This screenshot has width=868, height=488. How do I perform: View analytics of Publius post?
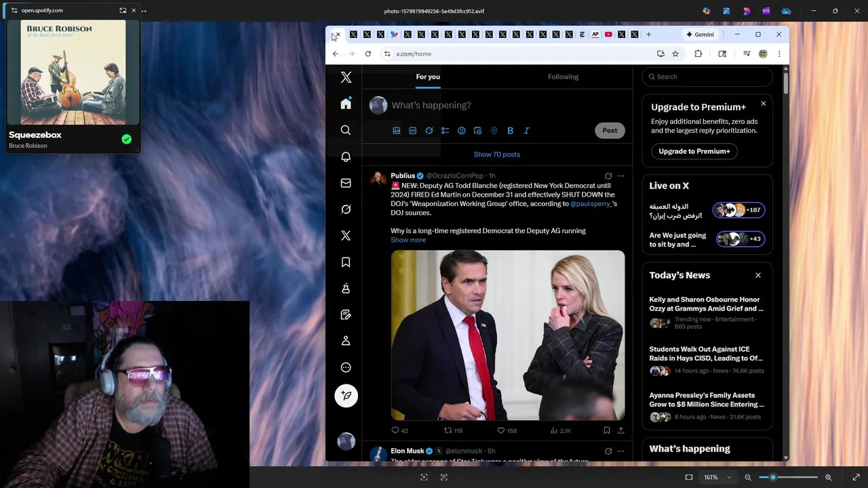[x=560, y=430]
